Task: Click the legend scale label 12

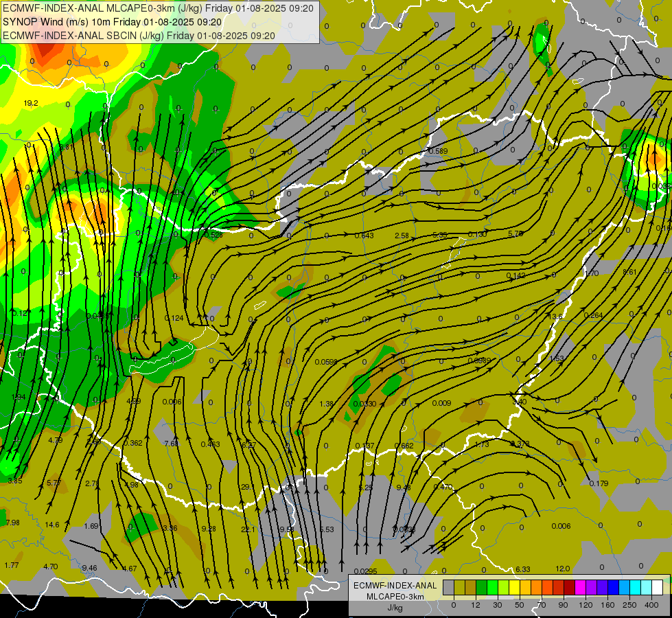Action: [x=476, y=605]
